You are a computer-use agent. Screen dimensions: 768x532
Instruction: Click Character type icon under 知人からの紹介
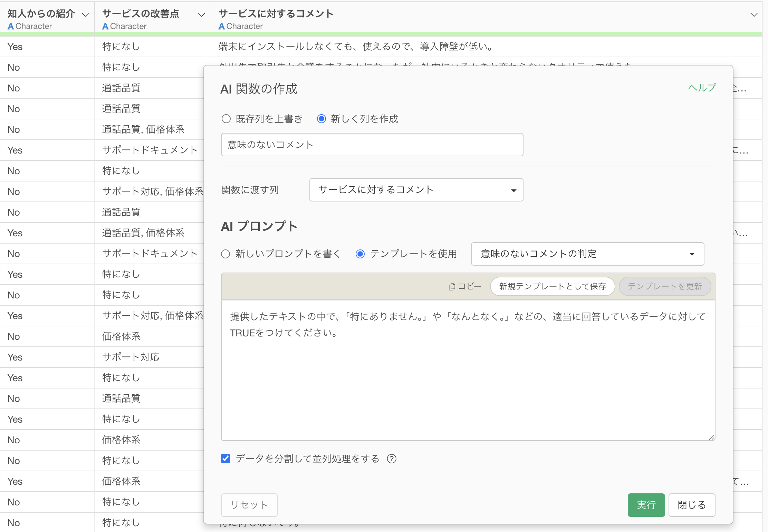click(x=11, y=26)
